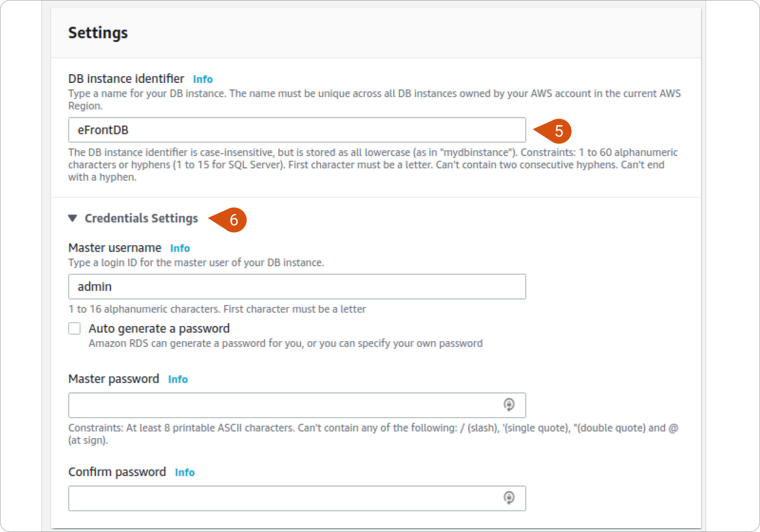The width and height of the screenshot is (760, 532).
Task: Open Info for Master password
Action: tap(178, 379)
